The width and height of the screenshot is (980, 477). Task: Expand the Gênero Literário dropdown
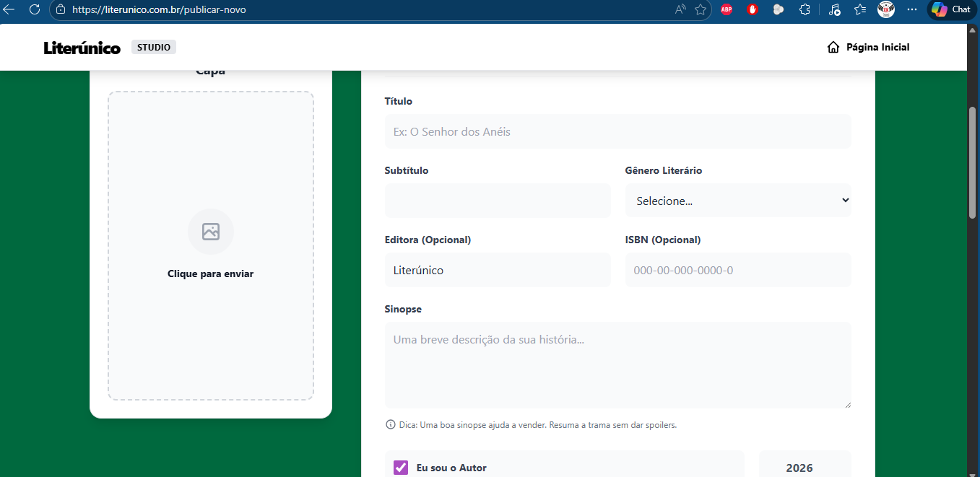pos(737,201)
